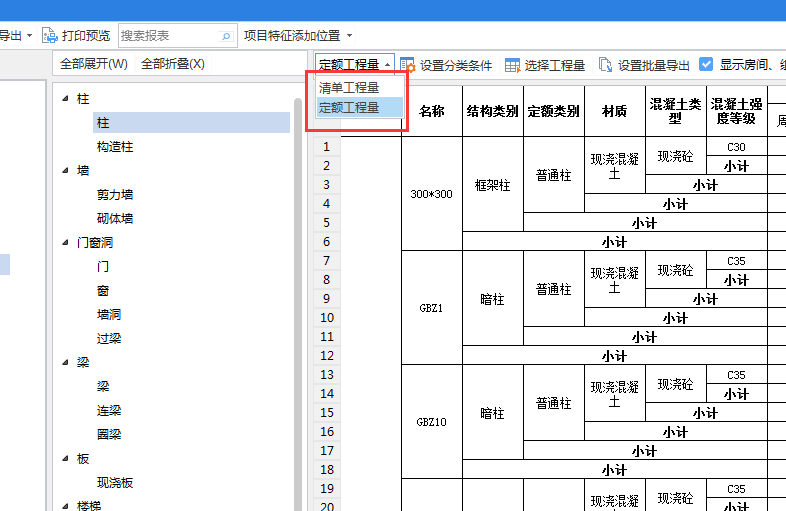
Task: Click the 300*300 name cell
Action: (x=432, y=194)
